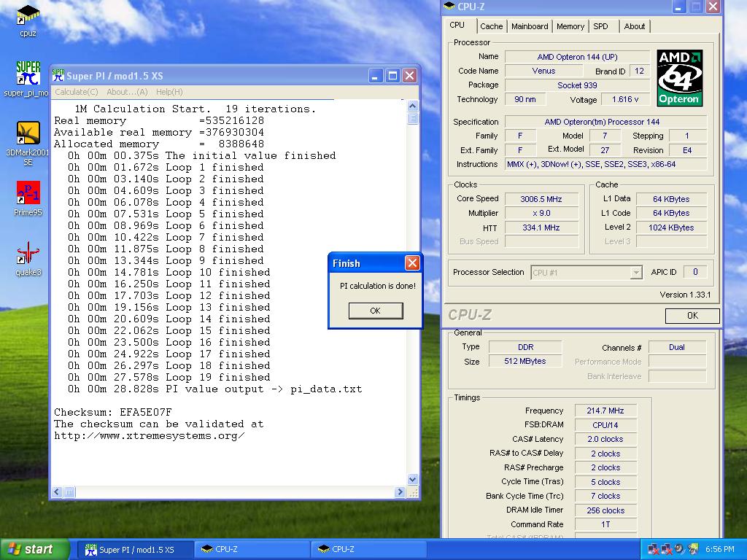Screen dimensions: 747x560
Task: Open the About...(A) menu in Super PI
Action: pyautogui.click(x=127, y=92)
